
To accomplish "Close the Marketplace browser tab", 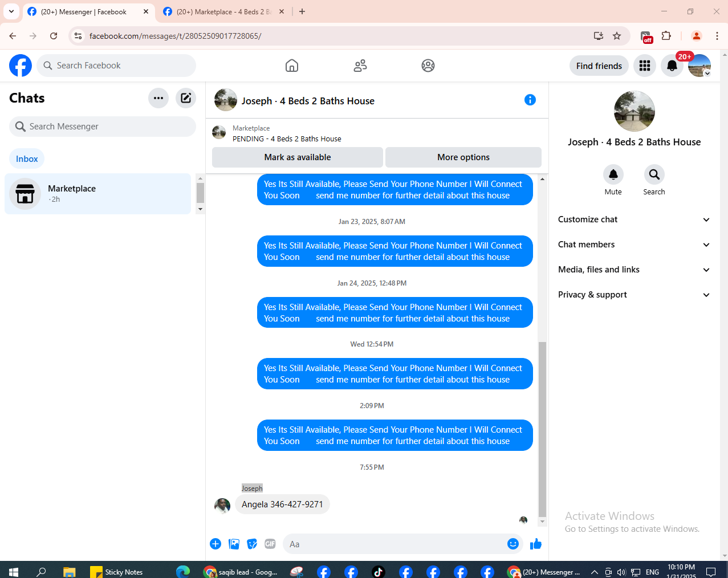I will [282, 11].
